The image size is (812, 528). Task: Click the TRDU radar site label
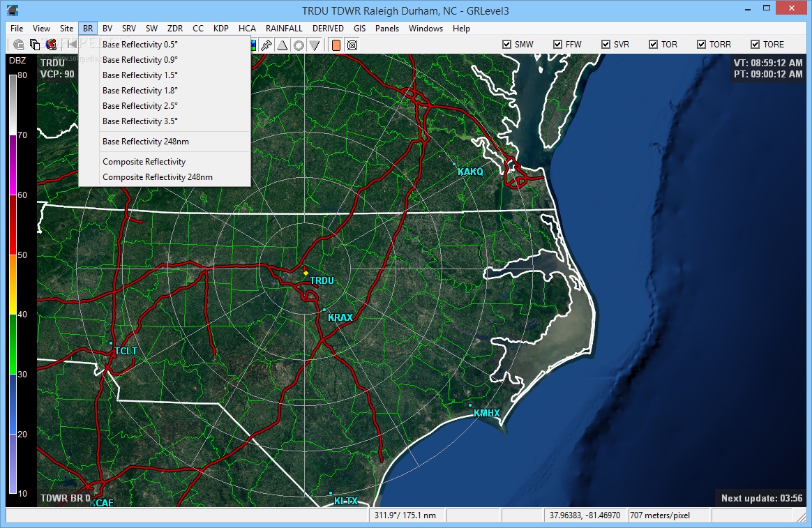click(x=322, y=280)
